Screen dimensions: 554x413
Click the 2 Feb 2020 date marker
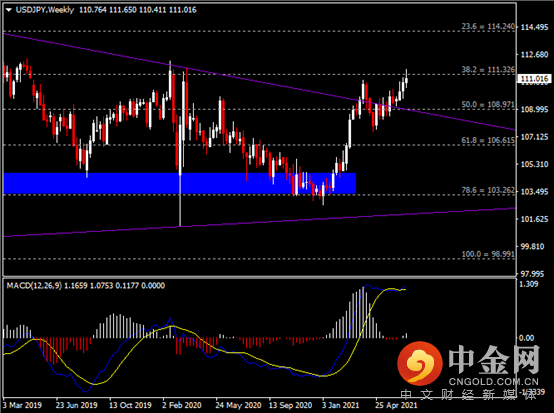(x=182, y=405)
